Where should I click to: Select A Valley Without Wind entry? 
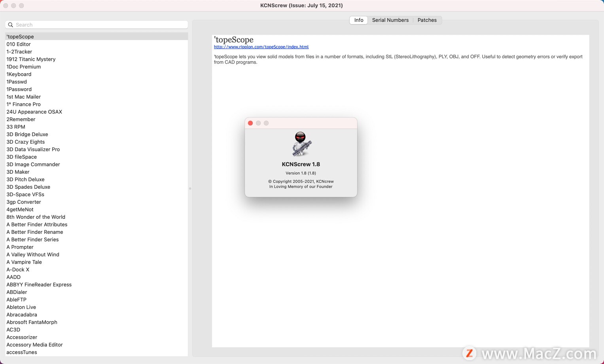97,254
